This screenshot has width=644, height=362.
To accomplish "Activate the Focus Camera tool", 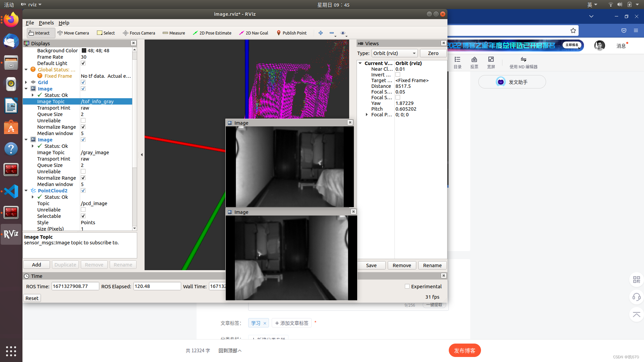I will 139,33.
